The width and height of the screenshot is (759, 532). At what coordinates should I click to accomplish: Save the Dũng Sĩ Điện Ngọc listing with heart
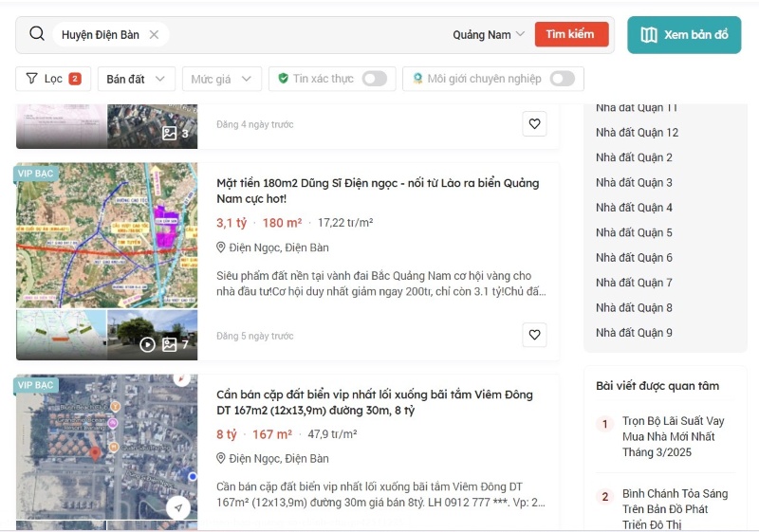coord(534,335)
